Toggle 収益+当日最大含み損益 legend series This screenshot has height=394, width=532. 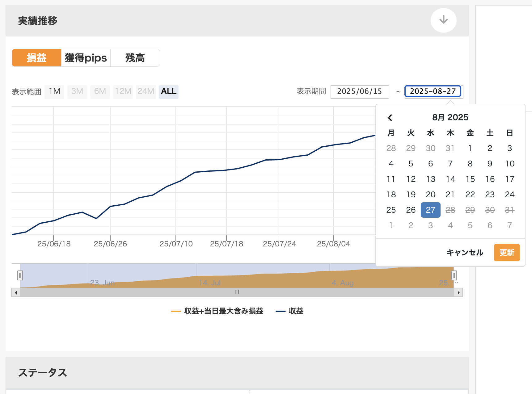[x=217, y=311]
